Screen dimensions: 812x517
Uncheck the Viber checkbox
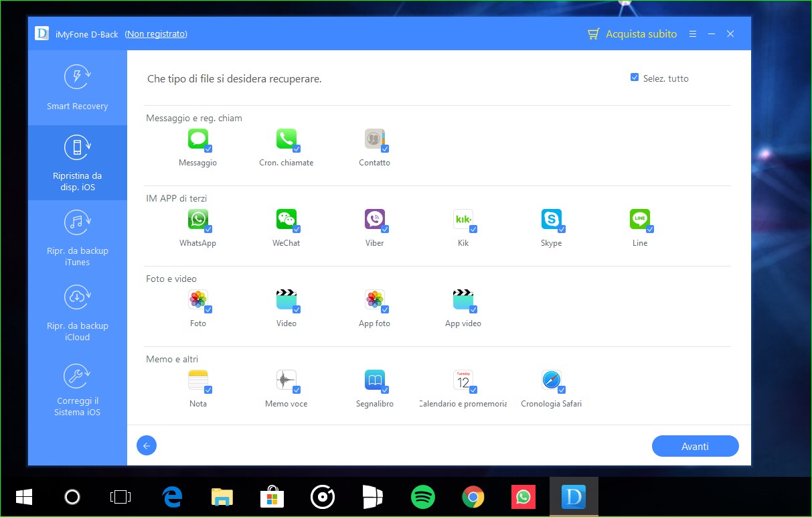(x=385, y=229)
